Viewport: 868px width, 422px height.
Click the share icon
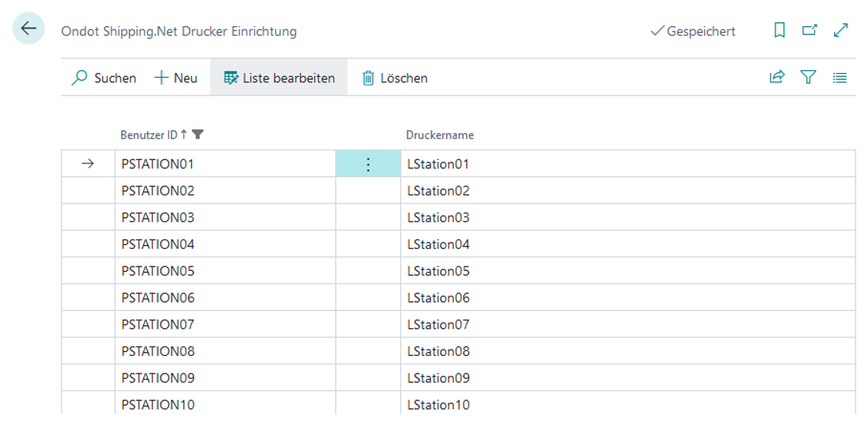(x=777, y=78)
